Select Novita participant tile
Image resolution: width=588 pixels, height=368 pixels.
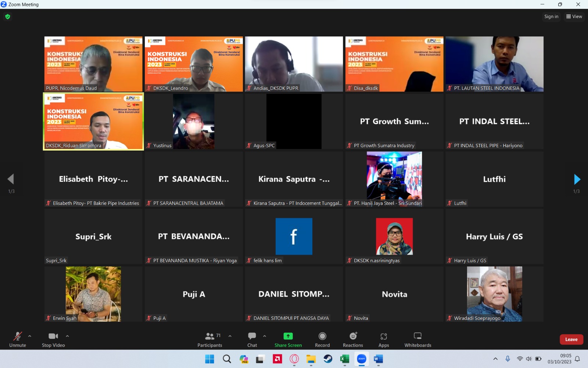coord(394,294)
